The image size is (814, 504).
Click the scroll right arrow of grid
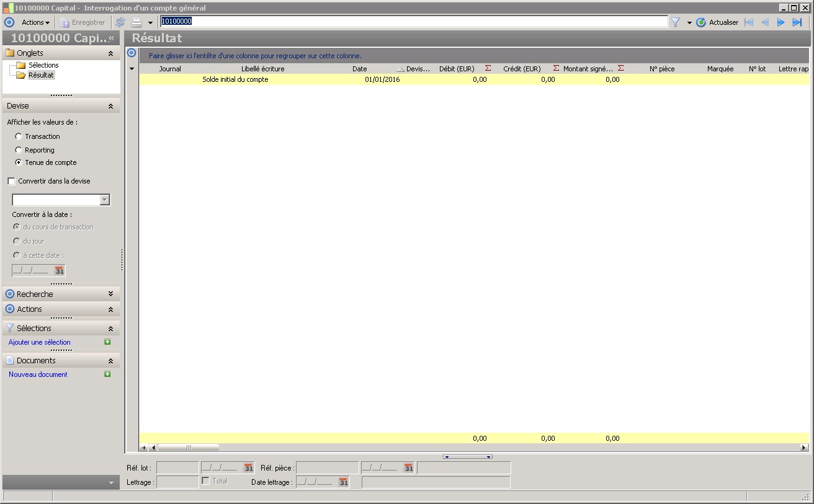pos(805,447)
